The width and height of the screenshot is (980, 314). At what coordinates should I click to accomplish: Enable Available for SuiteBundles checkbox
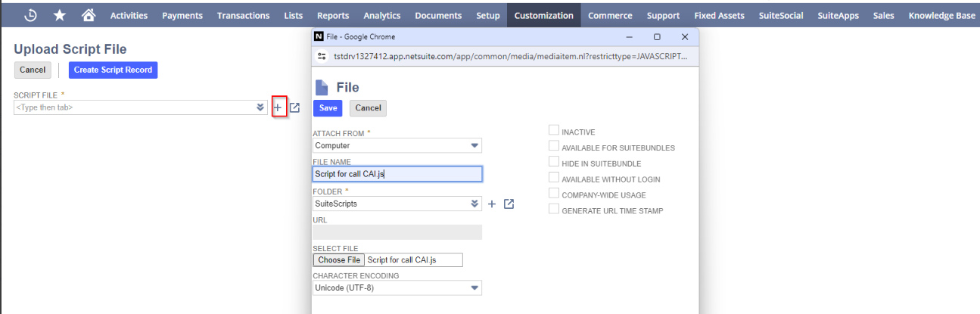(554, 147)
